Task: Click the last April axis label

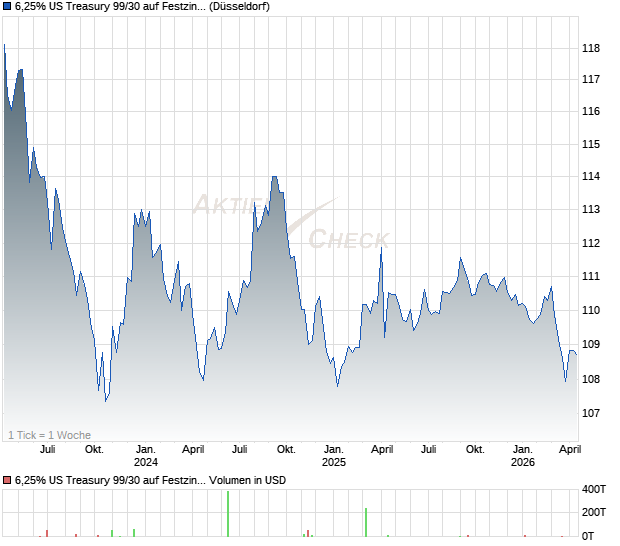Action: pyautogui.click(x=570, y=450)
